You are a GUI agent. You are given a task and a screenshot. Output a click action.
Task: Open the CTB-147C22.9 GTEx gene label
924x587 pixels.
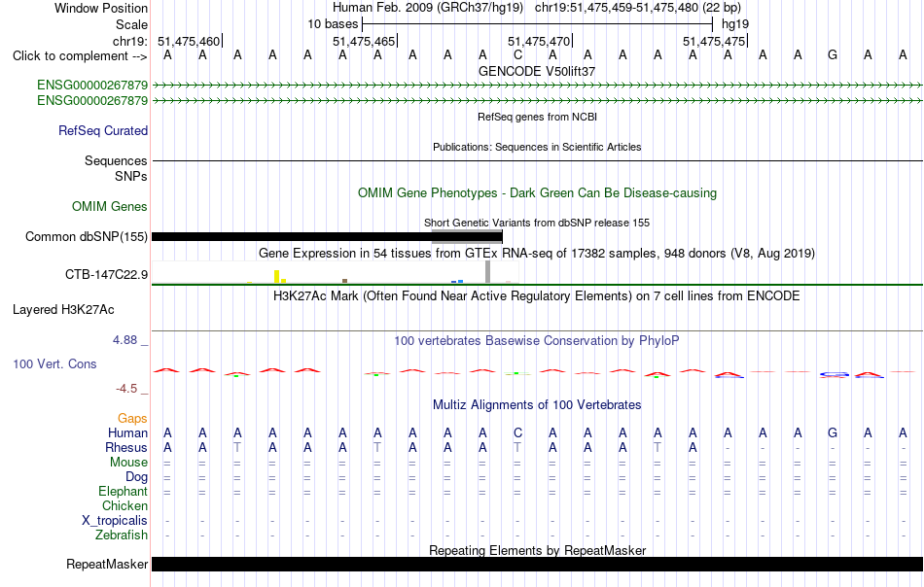click(x=106, y=274)
